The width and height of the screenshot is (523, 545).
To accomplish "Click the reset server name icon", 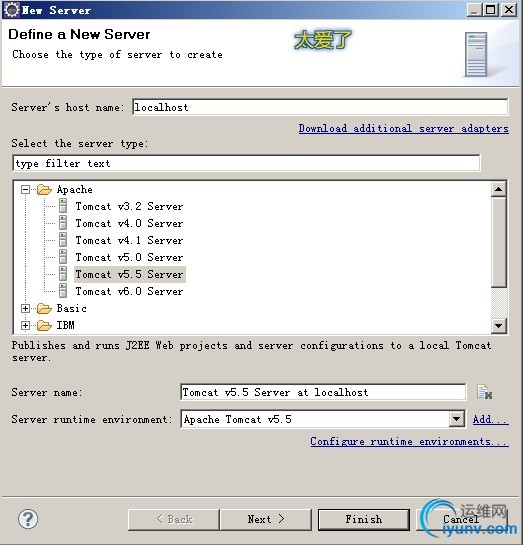I will pos(484,392).
